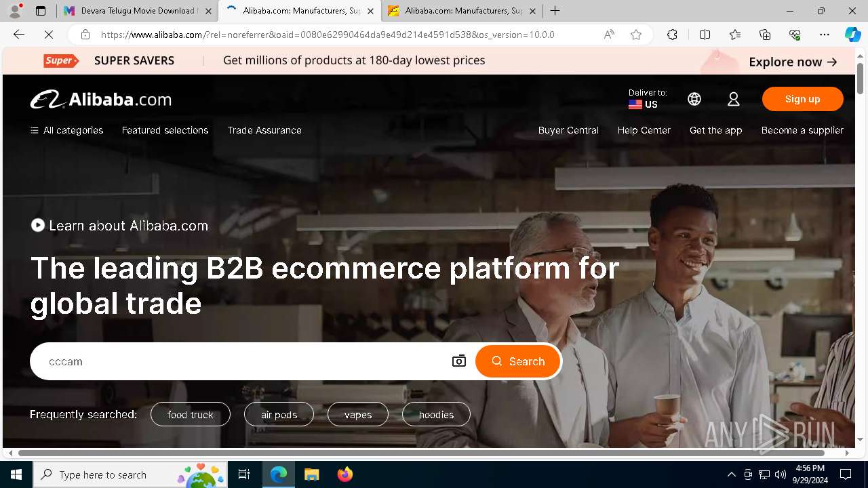Click the orange Sign up button
The width and height of the screenshot is (868, 488).
click(x=803, y=99)
